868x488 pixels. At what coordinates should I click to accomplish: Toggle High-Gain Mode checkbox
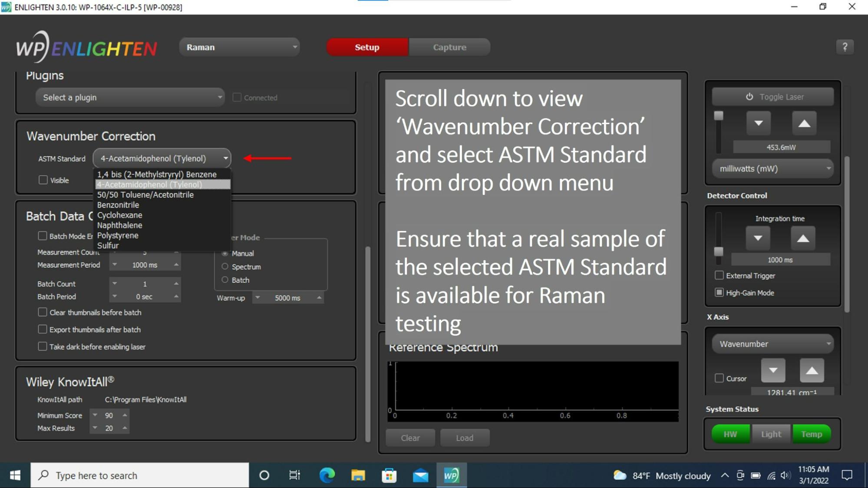coord(719,293)
